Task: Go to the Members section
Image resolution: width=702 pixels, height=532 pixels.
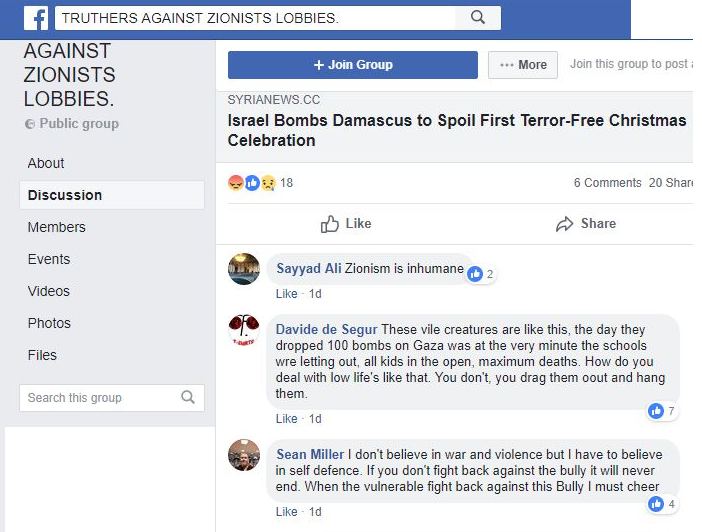Action: pyautogui.click(x=57, y=227)
